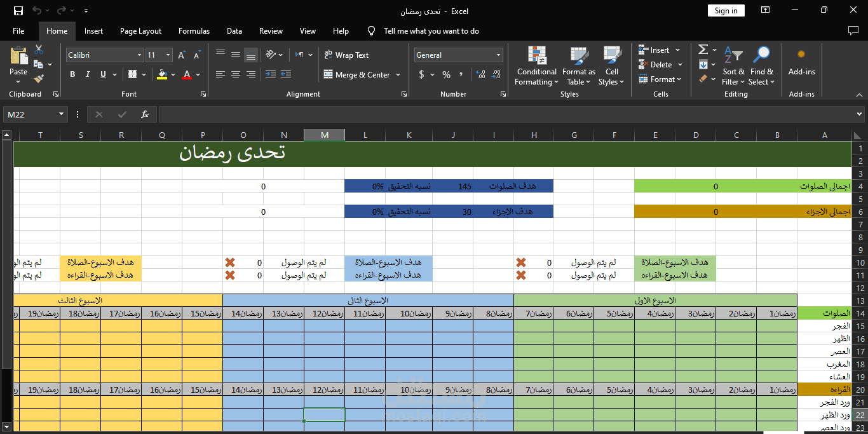868x434 pixels.
Task: Click the Format Painter icon
Action: tap(37, 78)
